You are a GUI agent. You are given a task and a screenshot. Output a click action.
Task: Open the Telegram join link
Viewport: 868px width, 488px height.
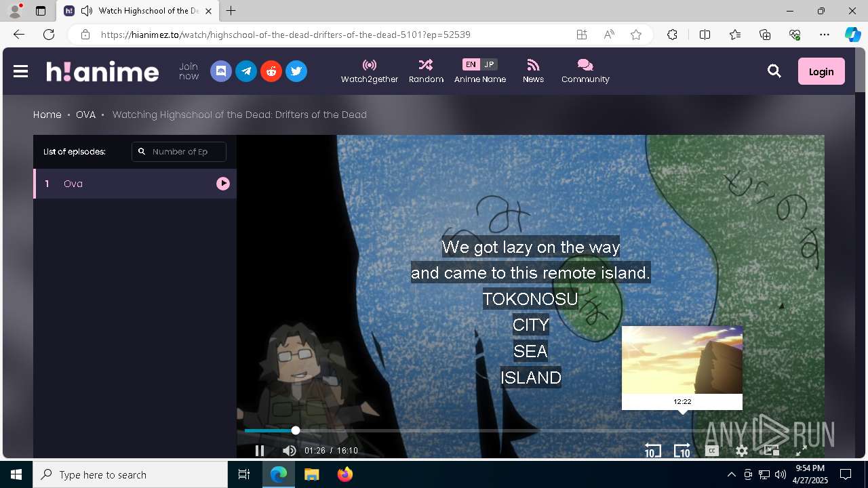click(246, 71)
